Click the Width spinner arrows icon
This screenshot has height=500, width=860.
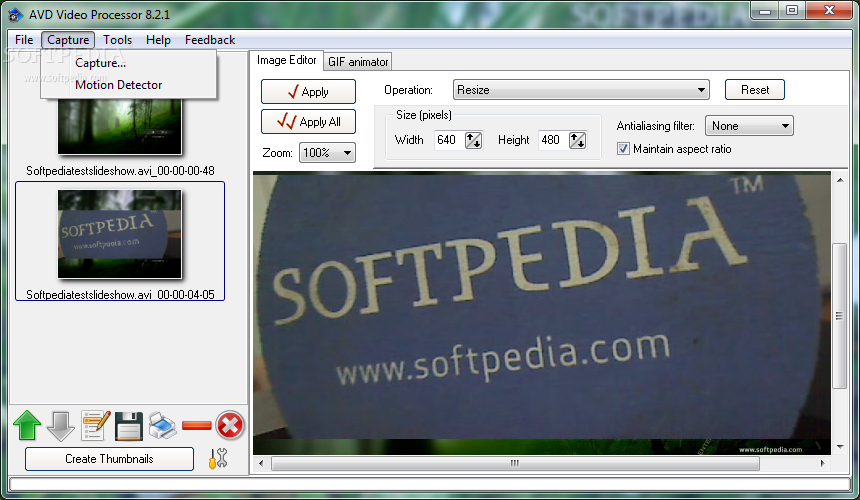pyautogui.click(x=473, y=140)
